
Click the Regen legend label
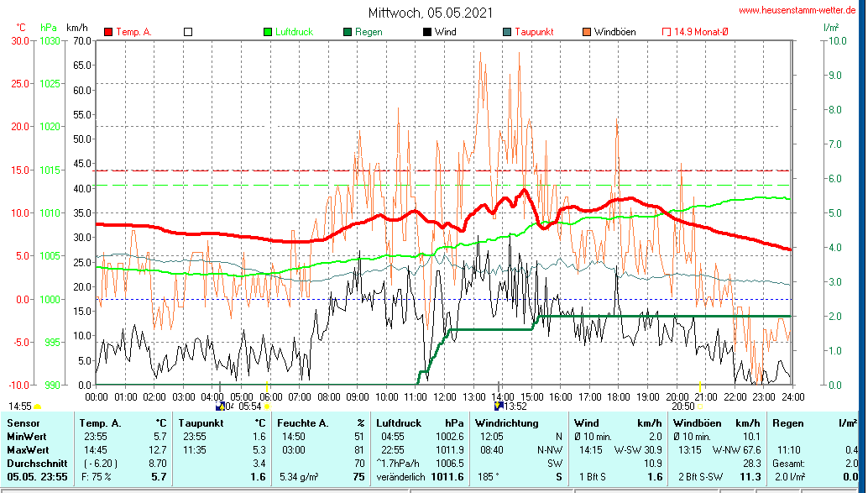pyautogui.click(x=369, y=32)
